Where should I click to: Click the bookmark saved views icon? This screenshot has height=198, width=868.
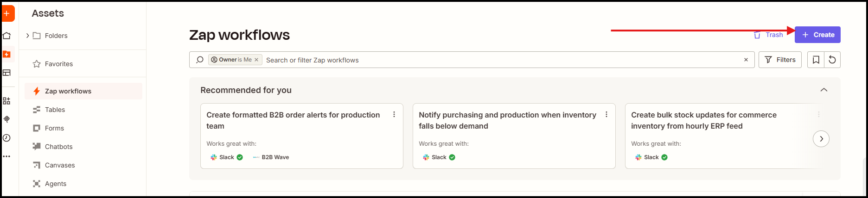[816, 60]
